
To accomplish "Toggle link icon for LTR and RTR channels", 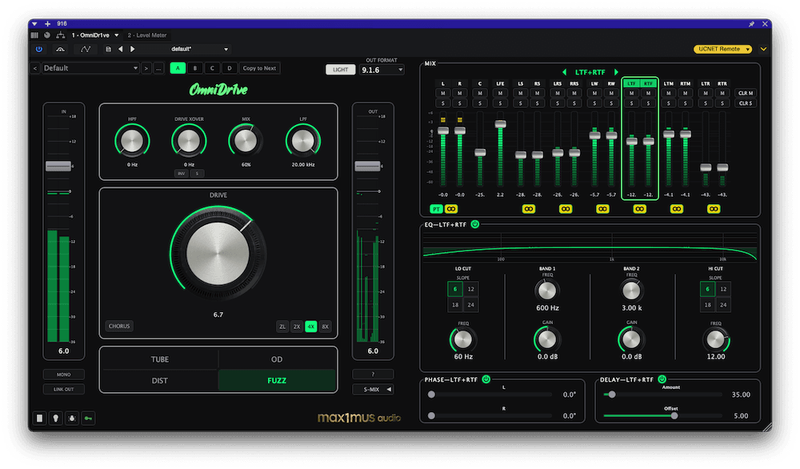I will pyautogui.click(x=714, y=209).
